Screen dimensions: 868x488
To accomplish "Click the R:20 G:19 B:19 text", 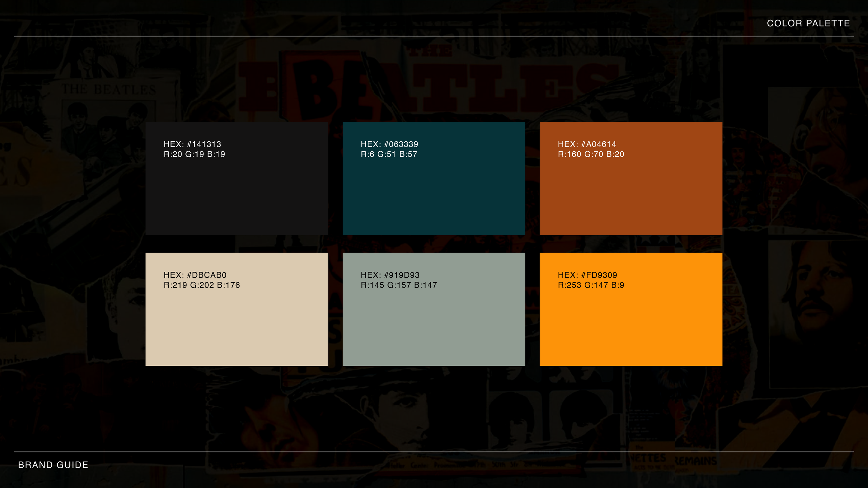I will (x=194, y=154).
